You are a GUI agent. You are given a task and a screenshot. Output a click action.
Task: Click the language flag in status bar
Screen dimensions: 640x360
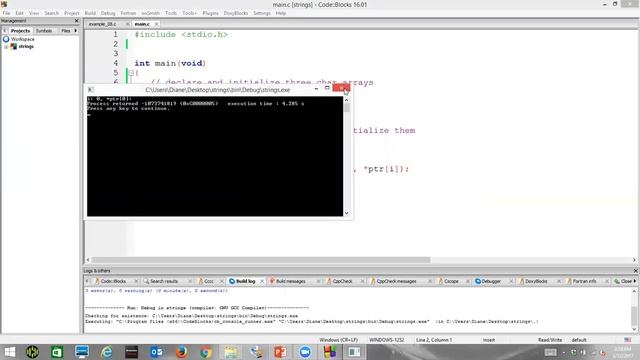point(627,340)
